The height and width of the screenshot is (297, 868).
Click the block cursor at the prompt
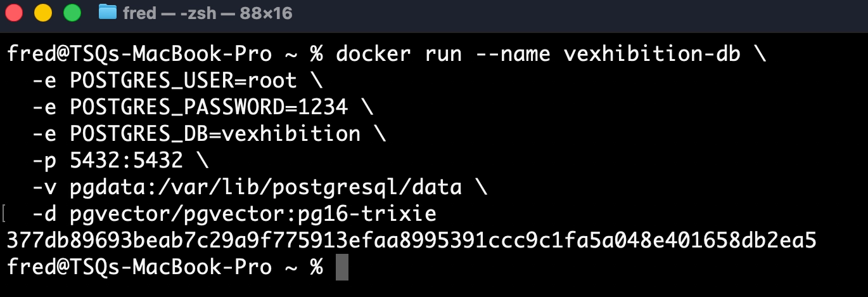(342, 267)
